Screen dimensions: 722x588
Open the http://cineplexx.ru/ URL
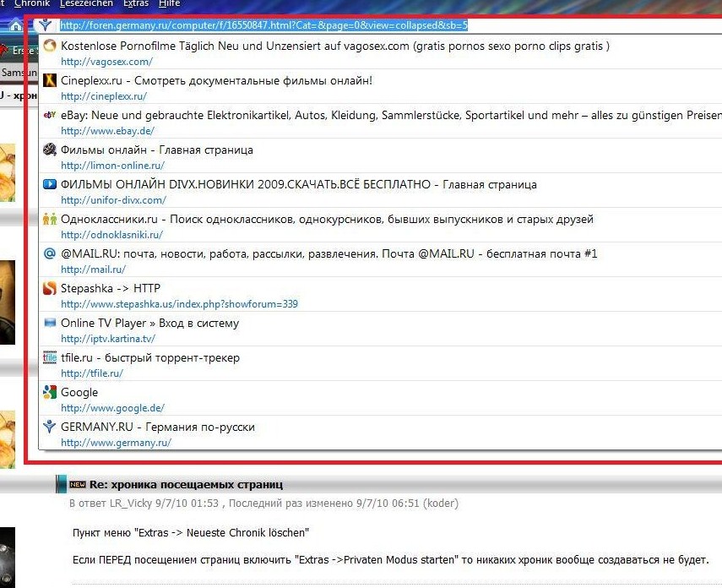tap(104, 96)
